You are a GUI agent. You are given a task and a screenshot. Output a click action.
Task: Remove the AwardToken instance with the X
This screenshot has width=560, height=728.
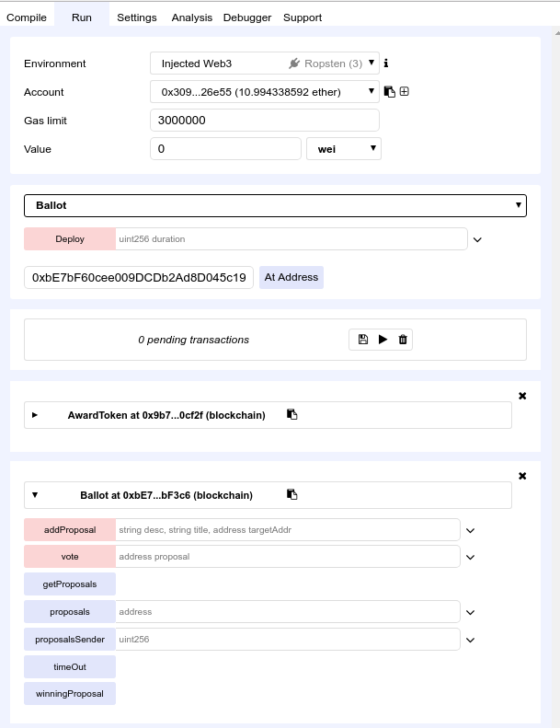click(x=522, y=396)
